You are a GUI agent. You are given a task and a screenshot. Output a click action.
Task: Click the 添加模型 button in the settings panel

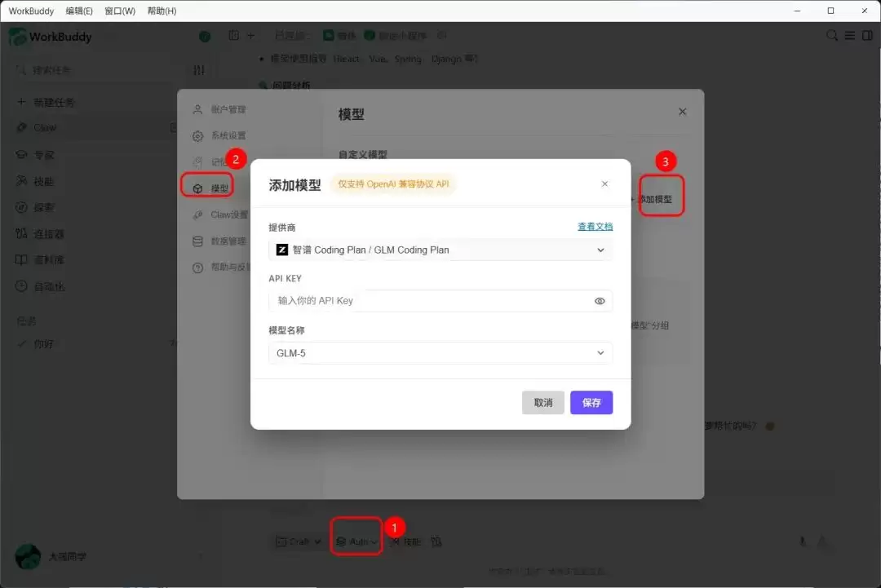[x=654, y=199]
